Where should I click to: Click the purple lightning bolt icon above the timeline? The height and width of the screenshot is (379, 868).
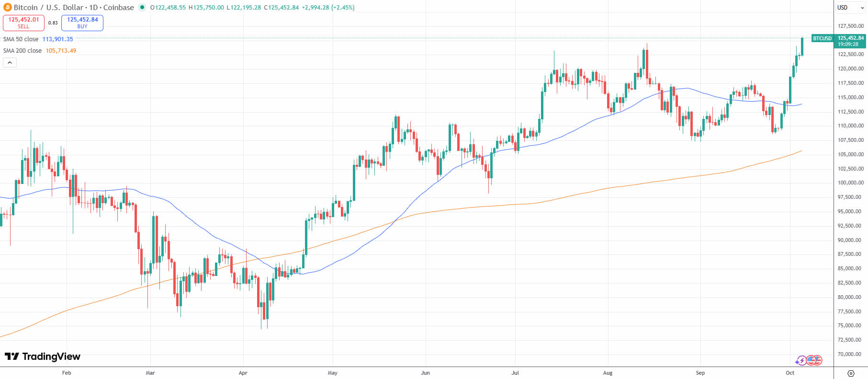click(802, 360)
